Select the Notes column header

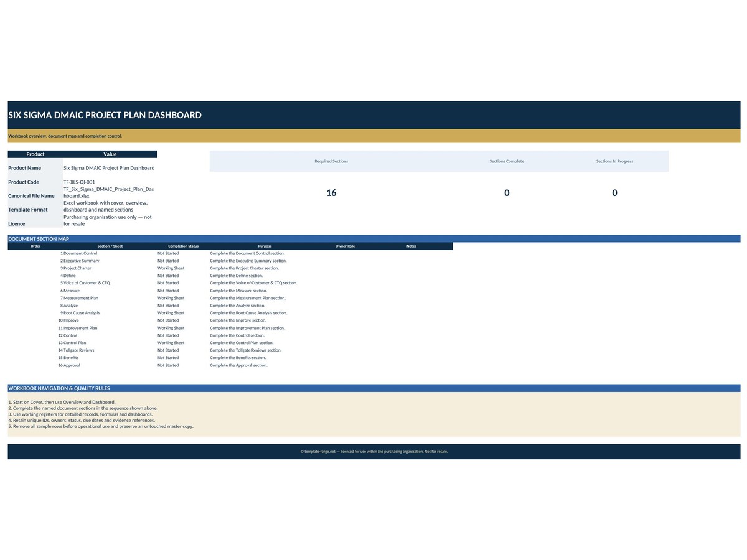pyautogui.click(x=411, y=246)
